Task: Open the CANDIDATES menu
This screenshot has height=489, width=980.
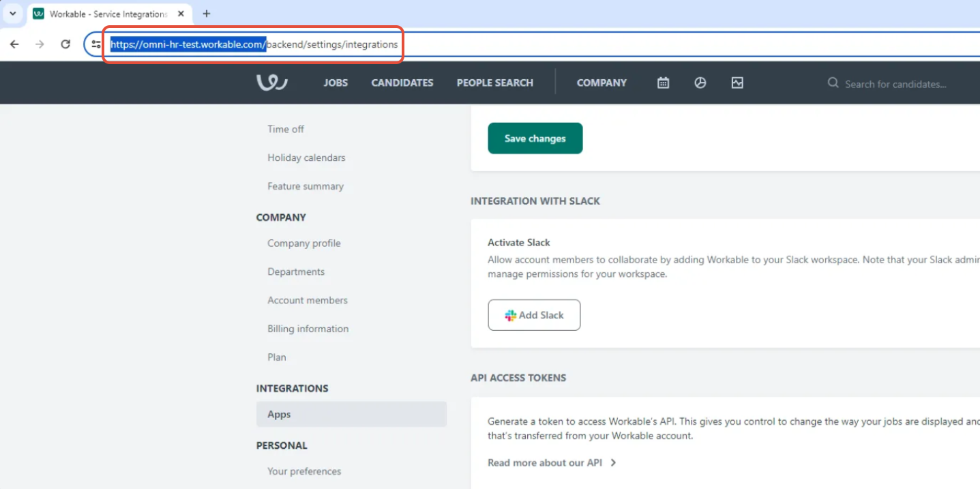Action: point(402,83)
